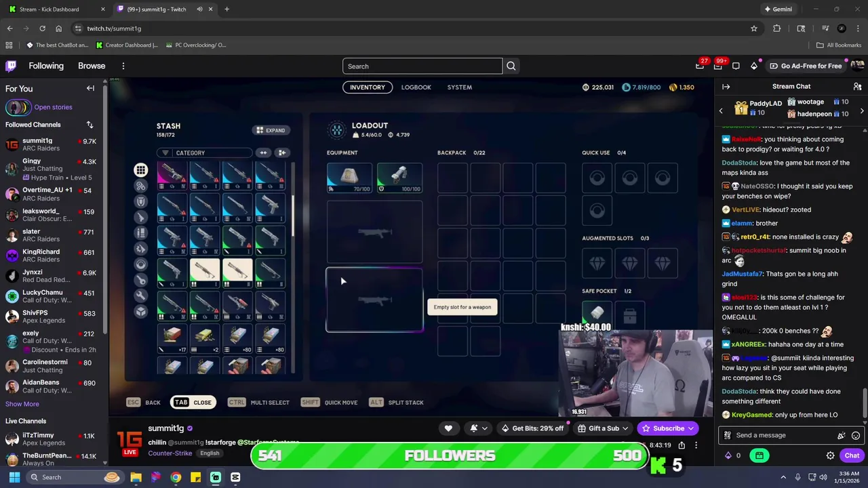Open All Bookmarks folder
The image size is (868, 488).
(839, 45)
